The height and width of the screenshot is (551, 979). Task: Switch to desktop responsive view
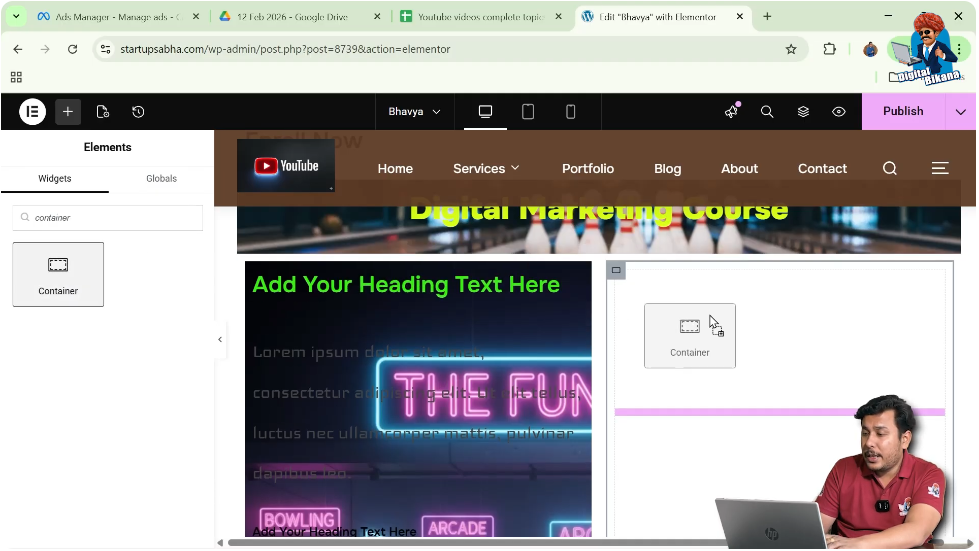click(485, 112)
